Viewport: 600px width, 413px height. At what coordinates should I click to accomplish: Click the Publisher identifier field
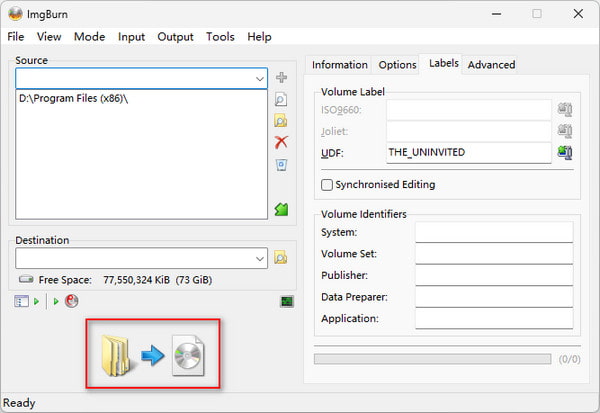click(x=493, y=275)
